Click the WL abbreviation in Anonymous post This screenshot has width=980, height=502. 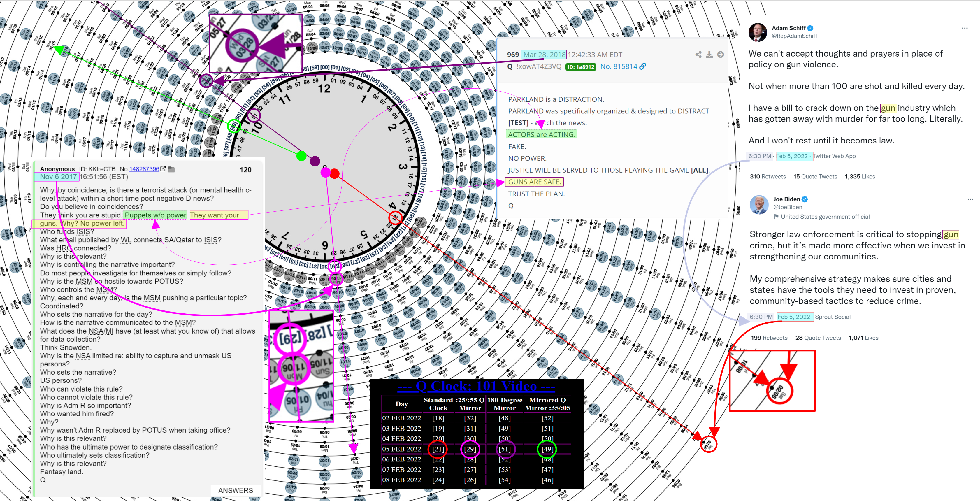coord(126,240)
